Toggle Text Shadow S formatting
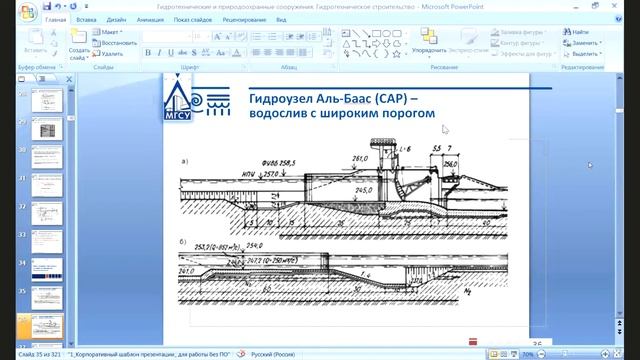640x360 pixels. point(194,53)
